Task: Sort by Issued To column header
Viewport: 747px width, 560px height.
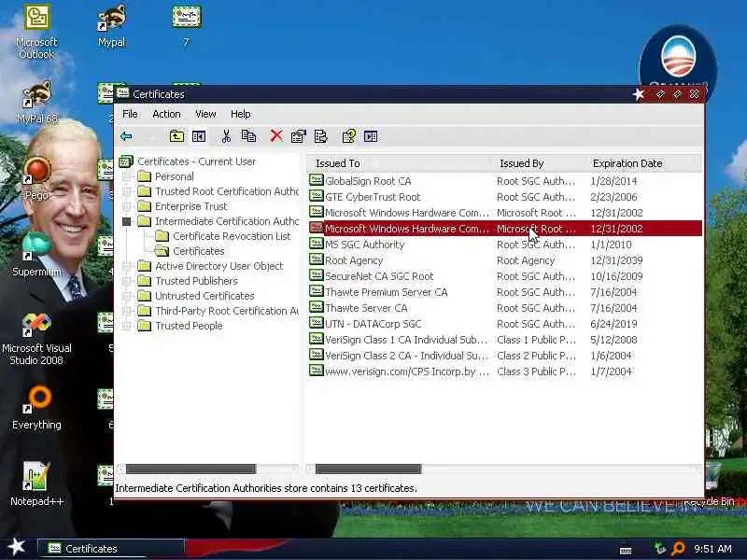Action: tap(400, 163)
